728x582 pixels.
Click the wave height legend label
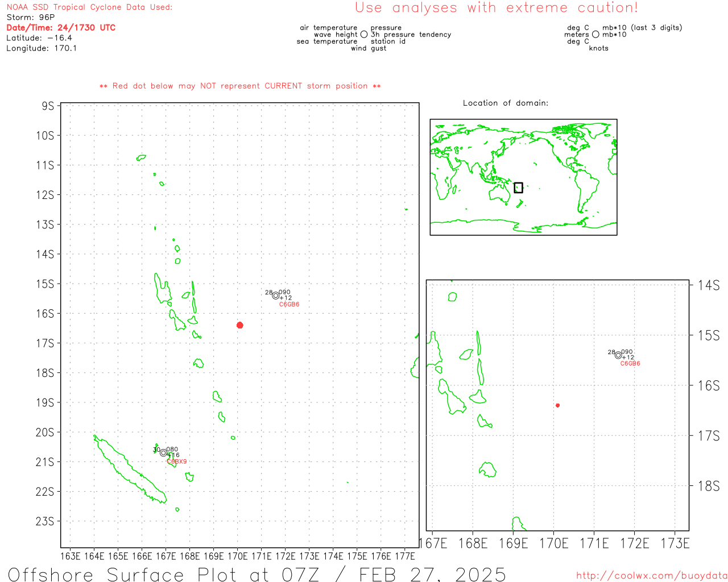click(x=336, y=34)
